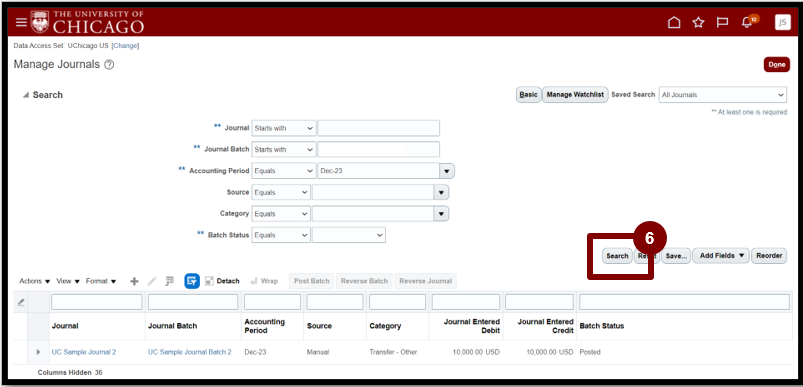Select the 'Posted' batch status cell
This screenshot has height=387, width=803.
tap(590, 352)
